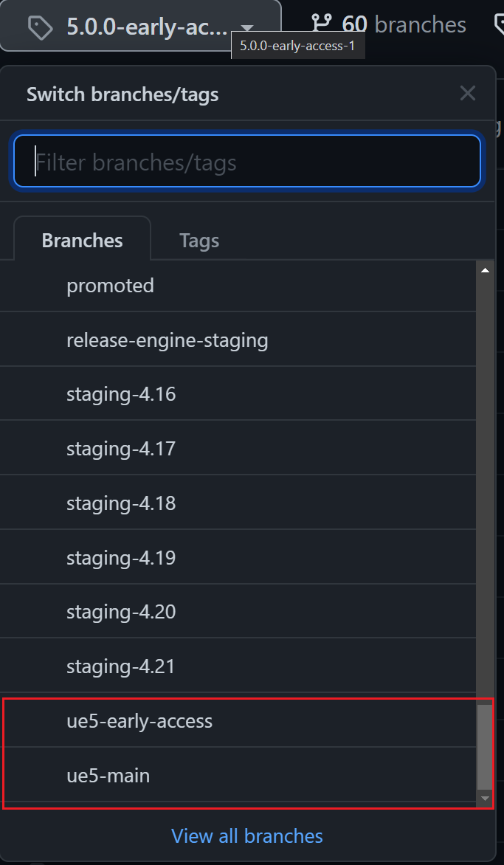Switch to the Branches tab
Viewport: 504px width, 865px height.
82,241
